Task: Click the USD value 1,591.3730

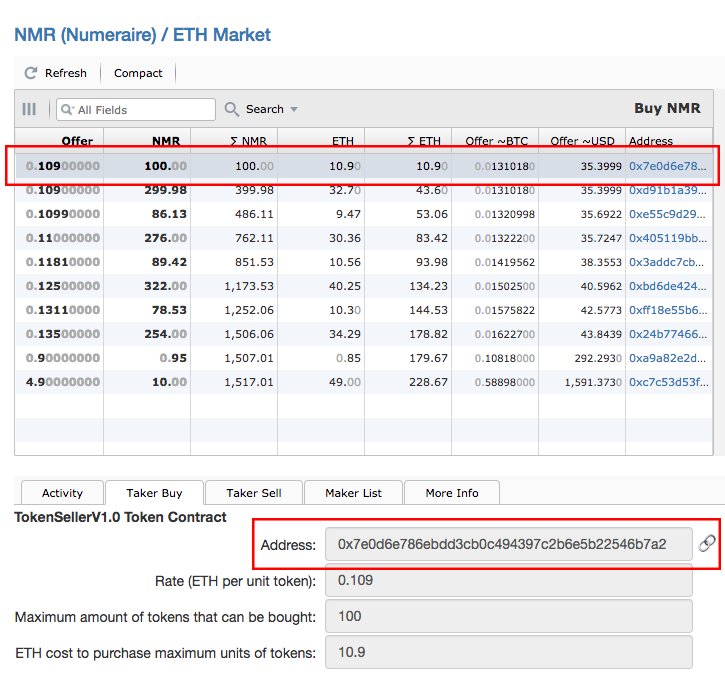Action: pyautogui.click(x=593, y=382)
